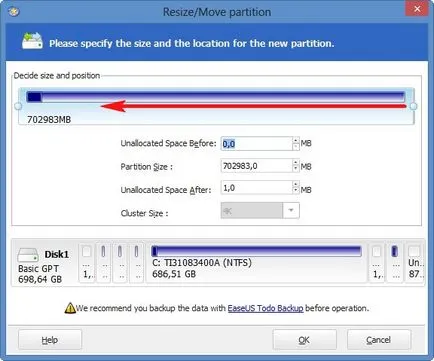434x361 pixels.
Task: Click the Unallocated Space After input field
Action: pyautogui.click(x=256, y=188)
